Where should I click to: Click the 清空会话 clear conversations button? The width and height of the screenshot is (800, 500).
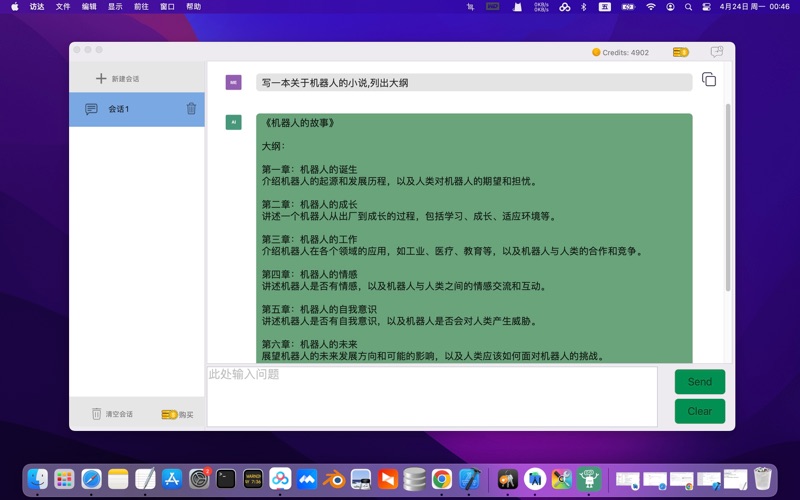[x=112, y=414]
